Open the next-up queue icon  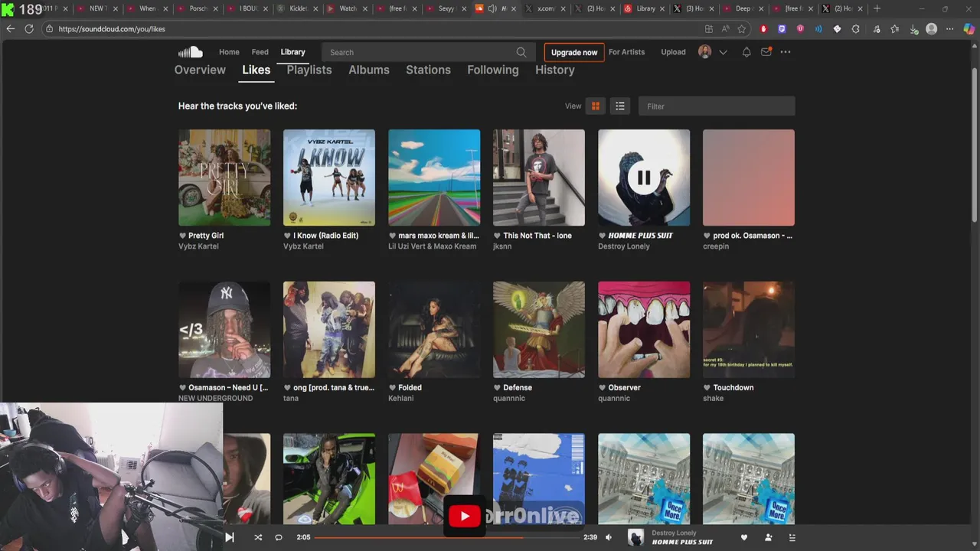click(x=792, y=537)
